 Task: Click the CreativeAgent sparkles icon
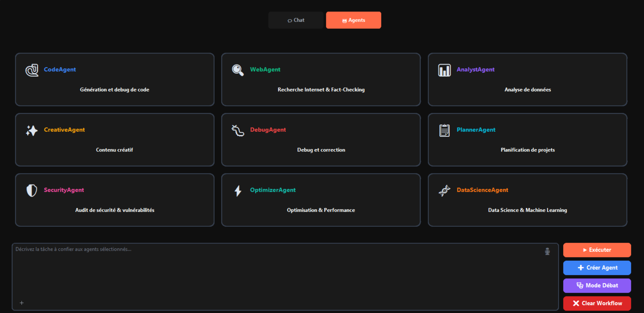32,130
